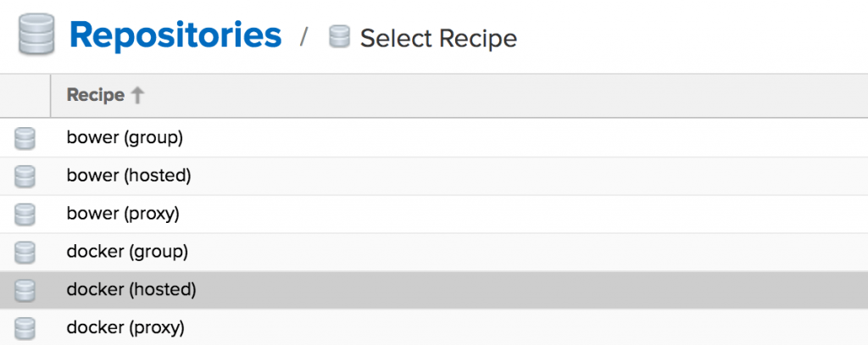Image resolution: width=868 pixels, height=345 pixels.
Task: Click the bower (proxy) row icon
Action: (25, 214)
